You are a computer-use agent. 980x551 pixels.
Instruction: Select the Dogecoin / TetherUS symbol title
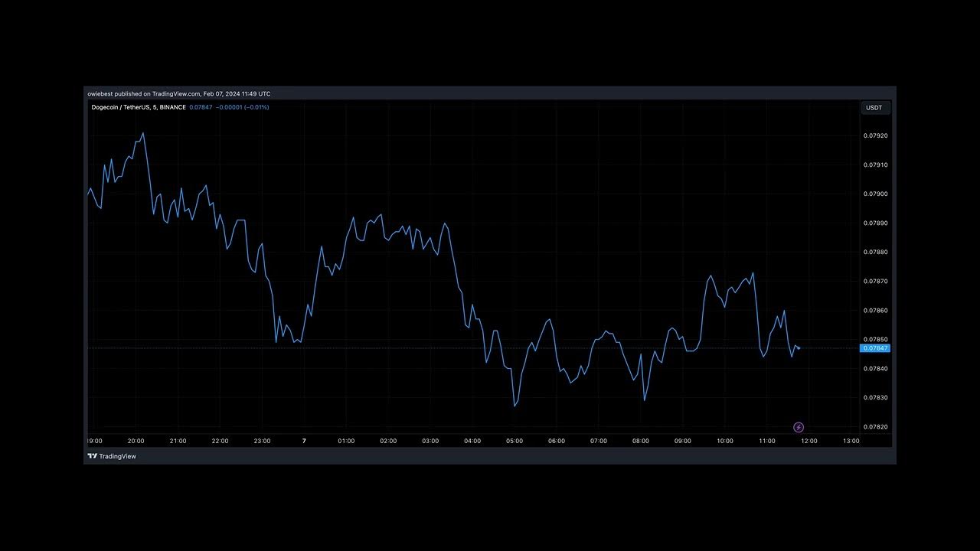coord(120,107)
